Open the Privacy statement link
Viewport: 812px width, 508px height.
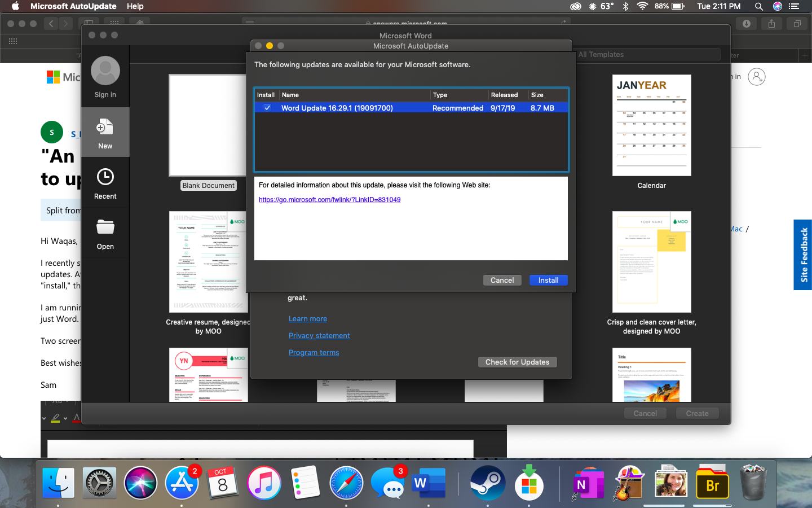(x=319, y=336)
